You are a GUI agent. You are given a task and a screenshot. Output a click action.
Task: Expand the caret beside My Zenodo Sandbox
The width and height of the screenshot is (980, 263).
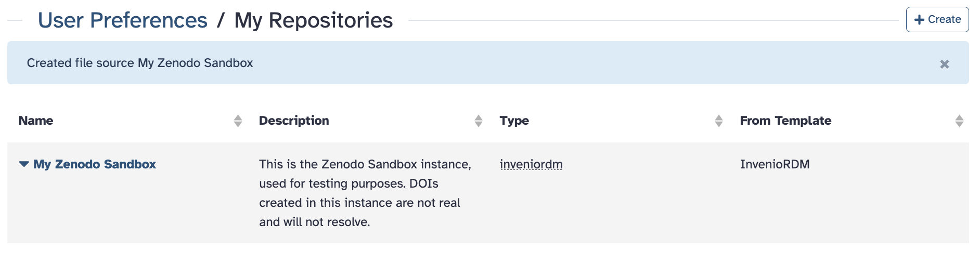click(24, 164)
